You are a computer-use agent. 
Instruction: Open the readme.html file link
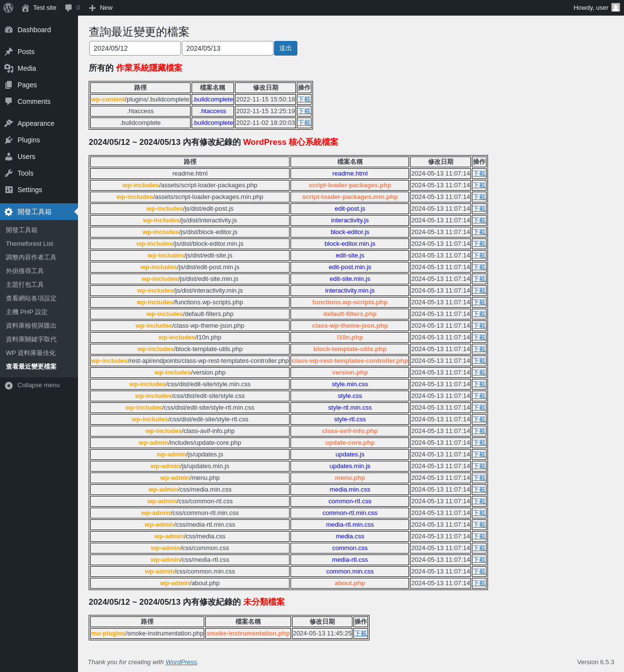click(350, 174)
